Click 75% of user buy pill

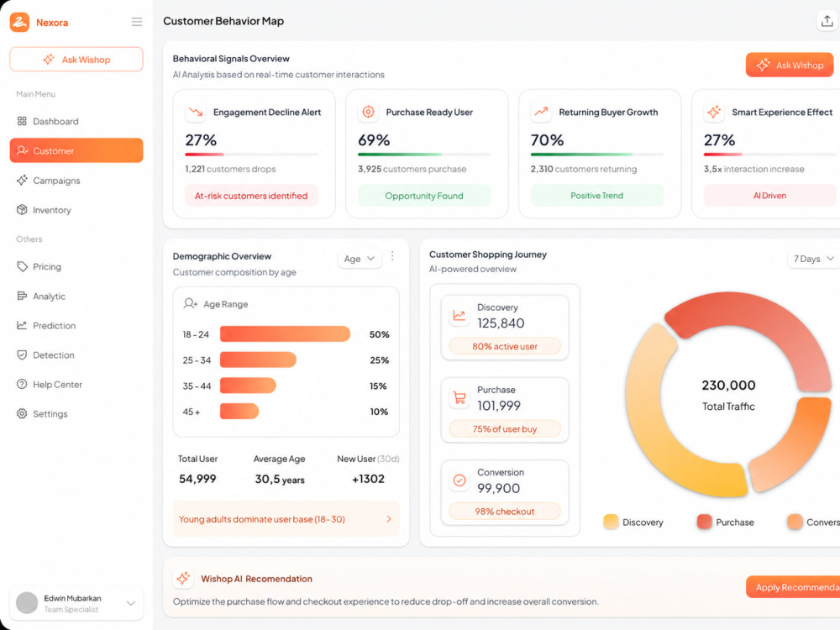[x=505, y=429]
